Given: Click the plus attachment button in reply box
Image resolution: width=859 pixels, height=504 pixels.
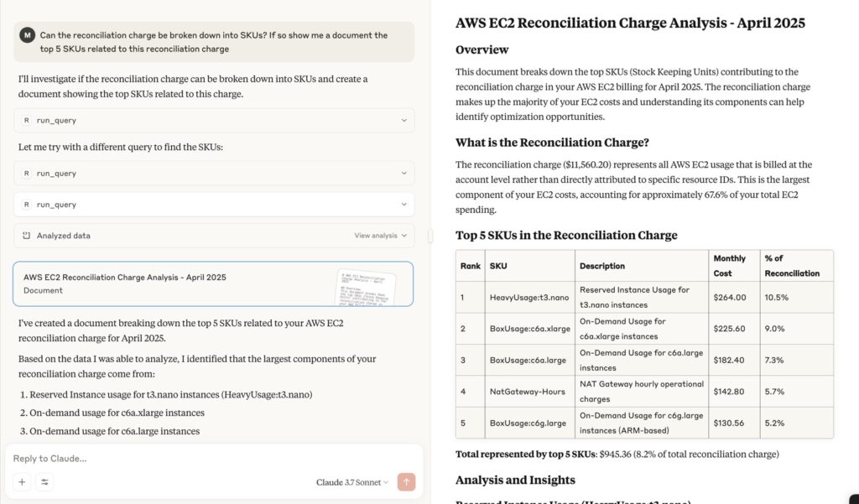Looking at the screenshot, I should point(23,481).
